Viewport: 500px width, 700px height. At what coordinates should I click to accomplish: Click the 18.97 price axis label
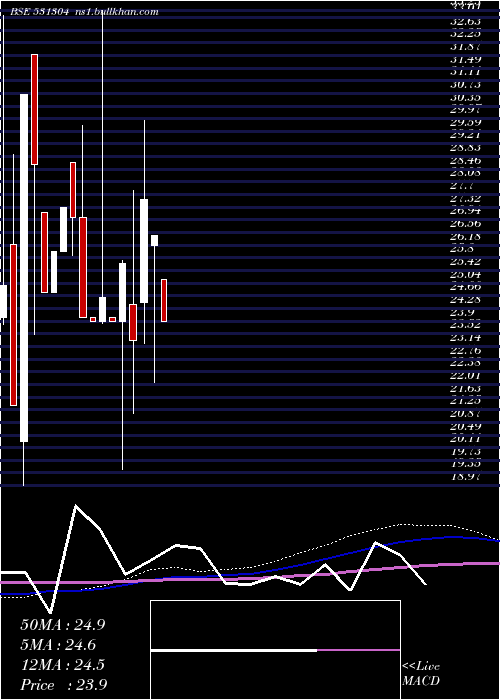point(465,476)
